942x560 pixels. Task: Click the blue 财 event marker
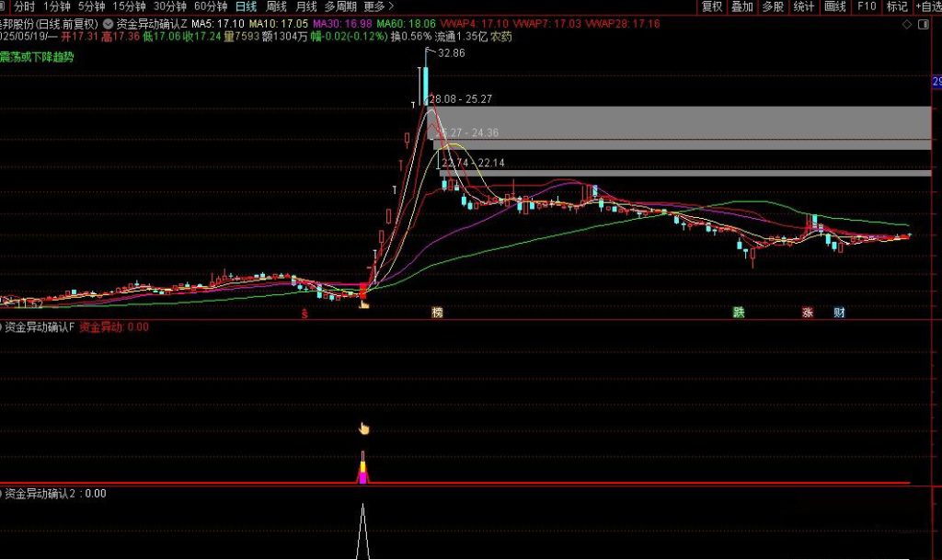click(839, 313)
